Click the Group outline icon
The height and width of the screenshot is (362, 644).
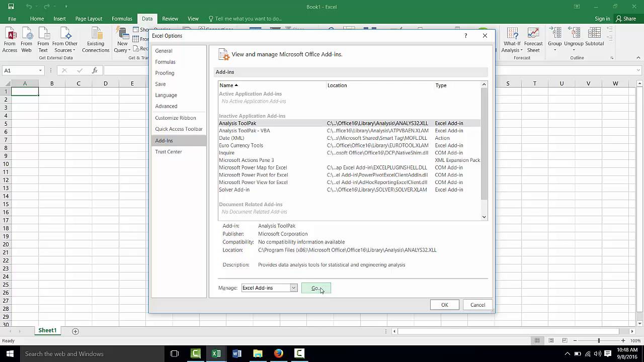pyautogui.click(x=555, y=40)
